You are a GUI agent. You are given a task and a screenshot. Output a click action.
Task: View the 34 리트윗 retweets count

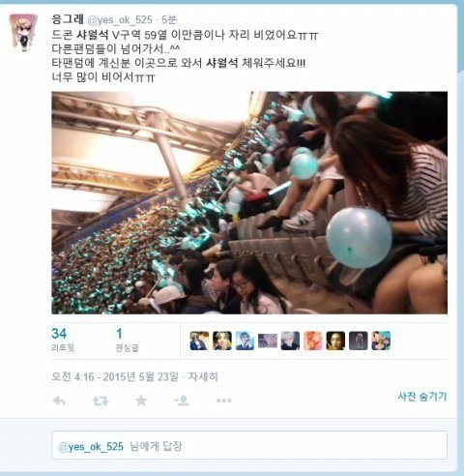[63, 340]
